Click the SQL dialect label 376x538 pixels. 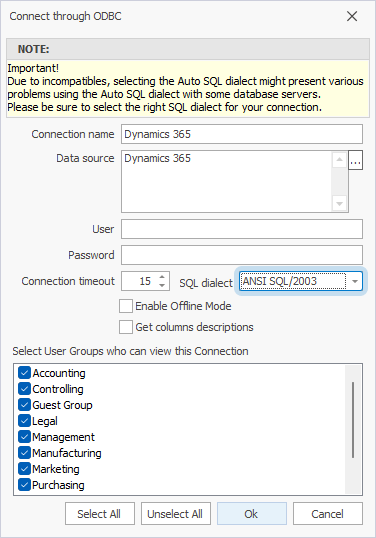pos(206,283)
